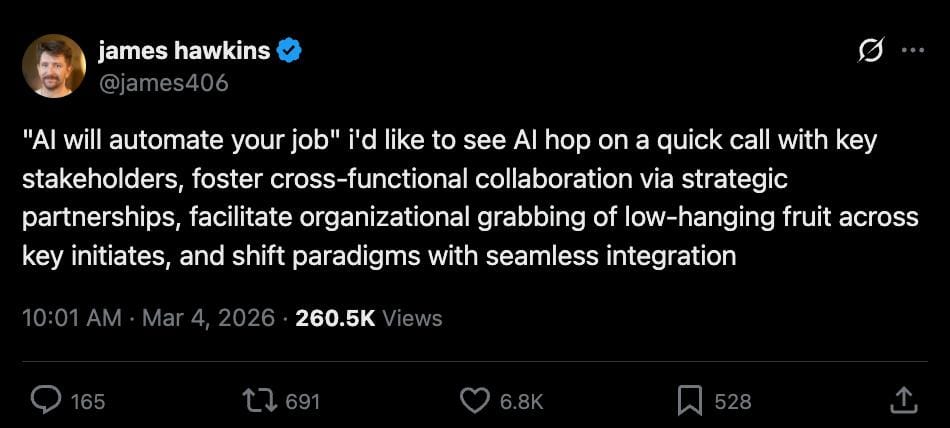This screenshot has height=428, width=950.
Task: Click the repost arrows icon
Action: [259, 401]
